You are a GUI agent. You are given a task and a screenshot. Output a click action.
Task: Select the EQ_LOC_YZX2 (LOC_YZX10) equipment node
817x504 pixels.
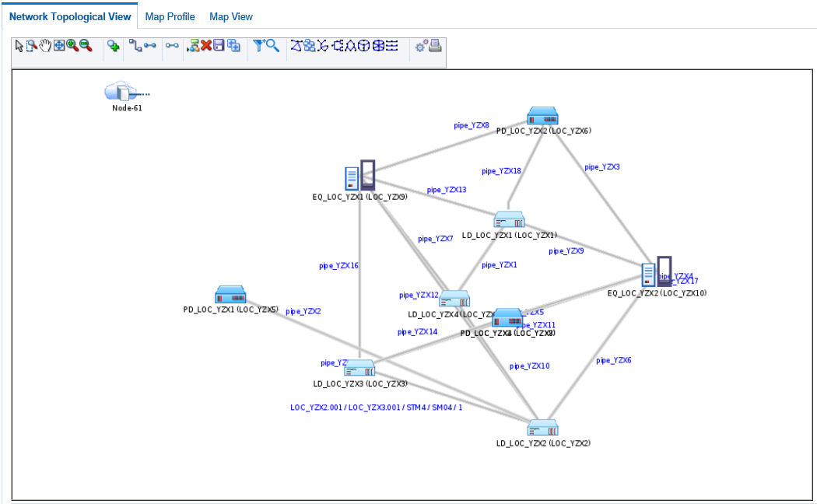pos(657,271)
